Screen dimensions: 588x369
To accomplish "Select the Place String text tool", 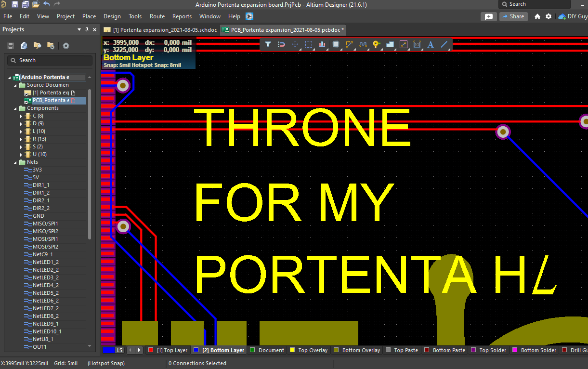I will coord(431,44).
